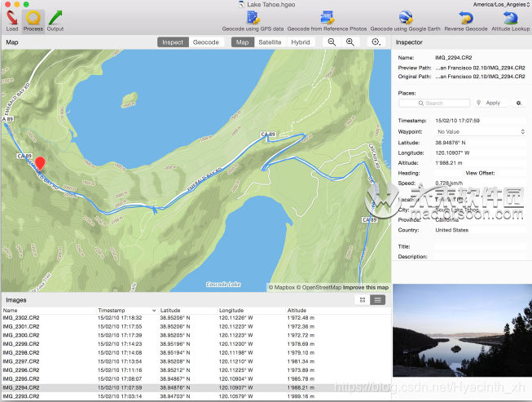This screenshot has width=532, height=402.
Task: Click Geocode using GPS data icon
Action: [253, 18]
